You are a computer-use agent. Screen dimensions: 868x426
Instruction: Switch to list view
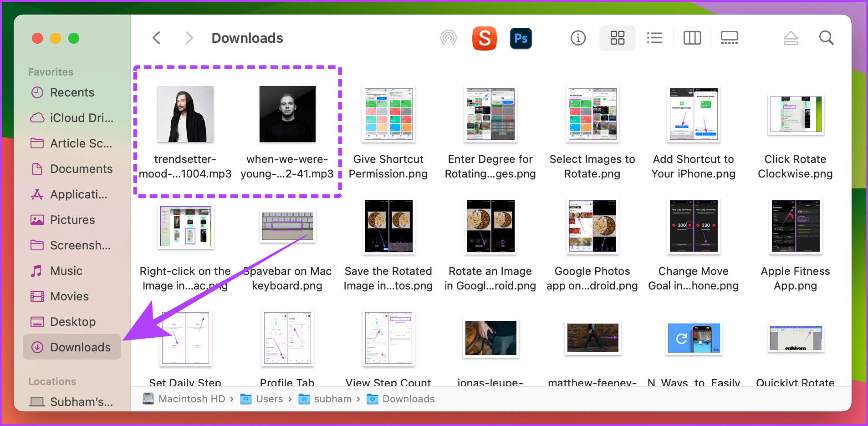(654, 38)
